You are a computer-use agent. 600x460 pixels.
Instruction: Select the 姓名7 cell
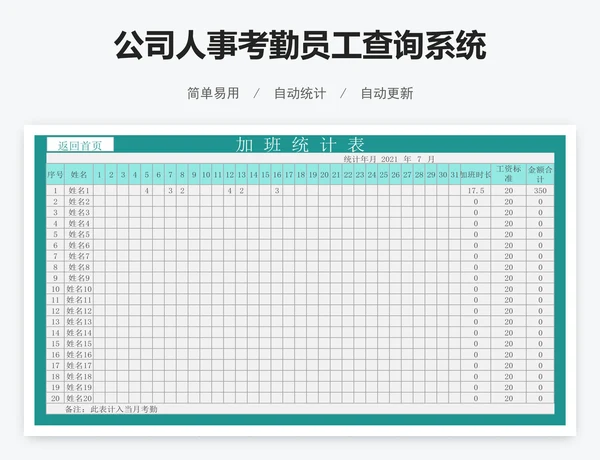79,256
